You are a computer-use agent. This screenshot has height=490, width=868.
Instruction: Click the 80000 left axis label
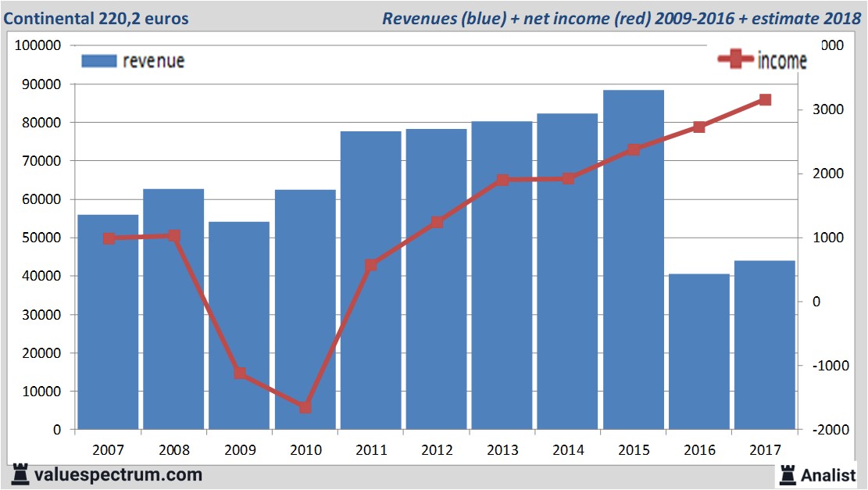[41, 123]
